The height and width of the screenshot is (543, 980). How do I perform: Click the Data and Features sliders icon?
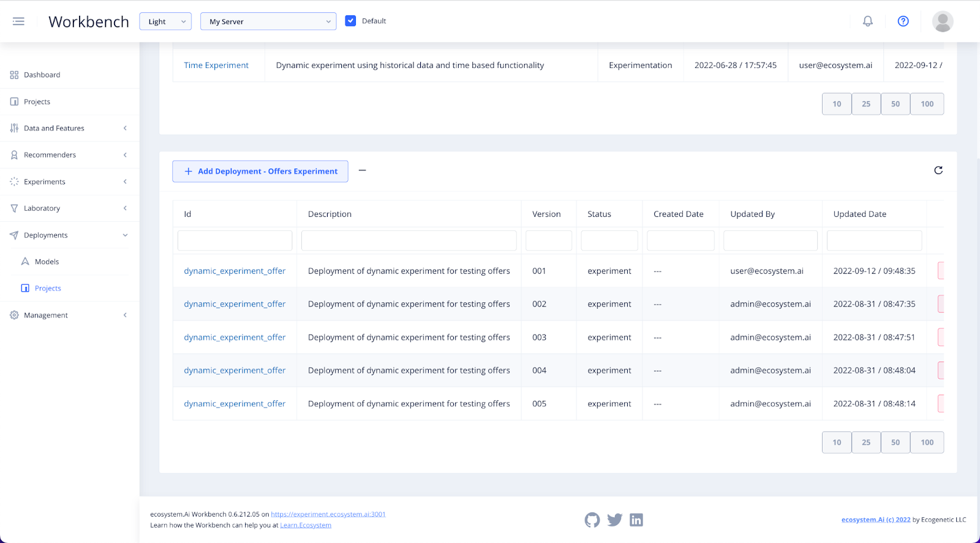14,128
